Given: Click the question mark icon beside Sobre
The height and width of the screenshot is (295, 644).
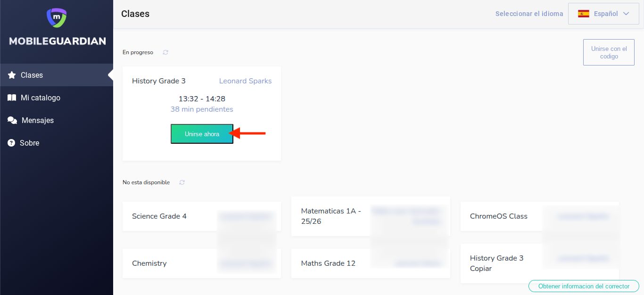Looking at the screenshot, I should click(x=12, y=143).
